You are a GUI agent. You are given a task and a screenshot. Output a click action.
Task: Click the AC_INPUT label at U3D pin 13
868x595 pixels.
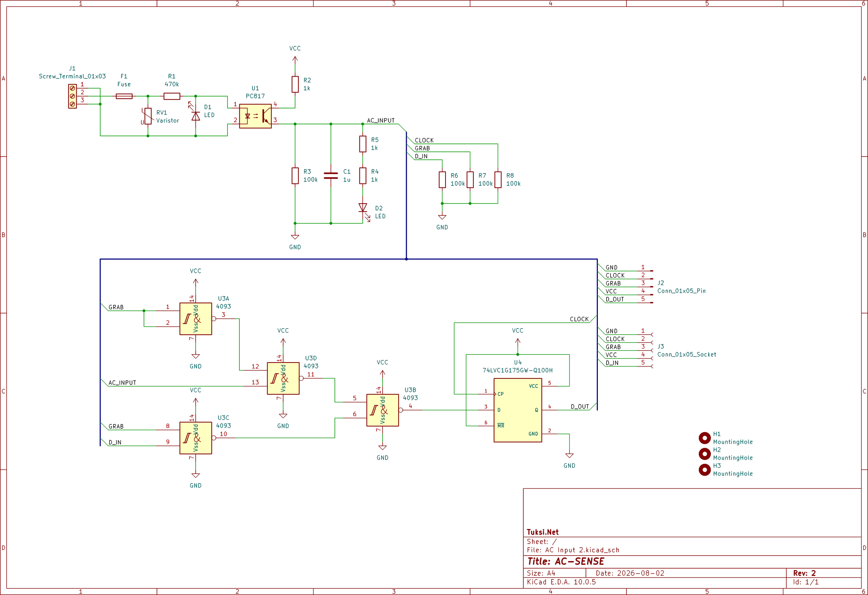click(x=122, y=382)
